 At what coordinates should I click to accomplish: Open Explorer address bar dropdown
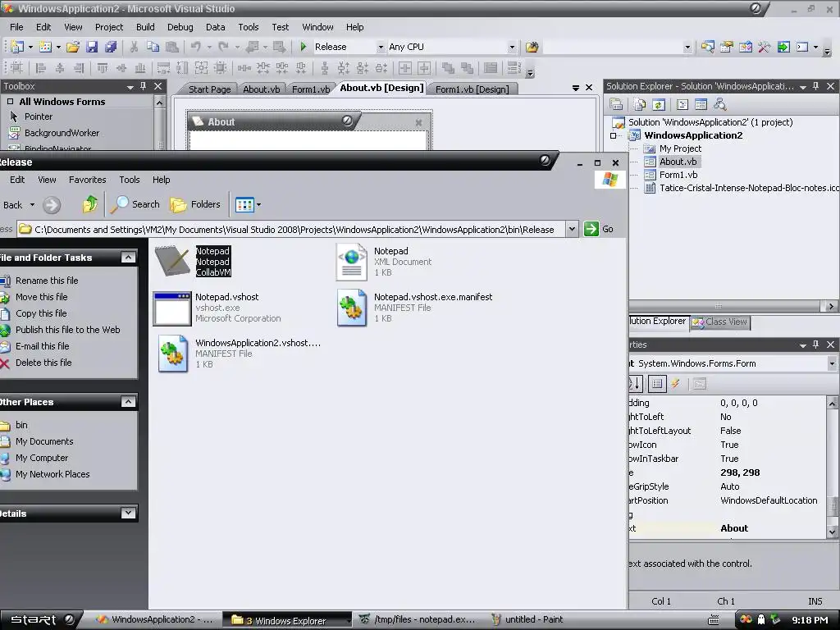pyautogui.click(x=572, y=230)
